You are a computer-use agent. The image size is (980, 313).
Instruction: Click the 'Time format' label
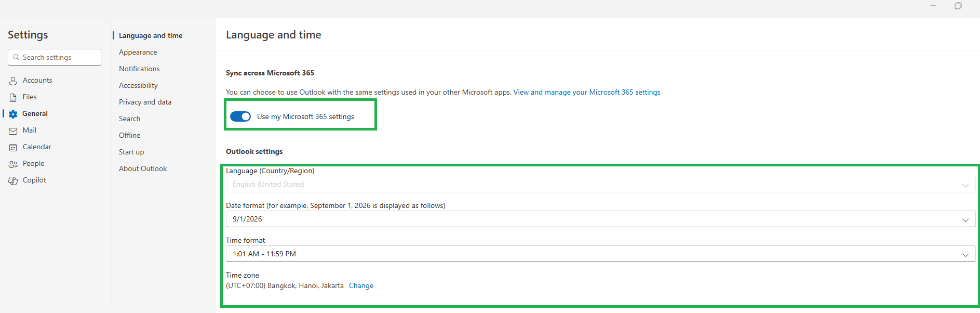coord(246,240)
